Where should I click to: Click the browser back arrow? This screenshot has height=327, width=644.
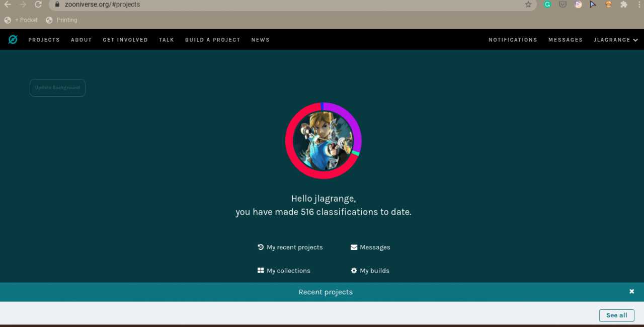point(8,5)
